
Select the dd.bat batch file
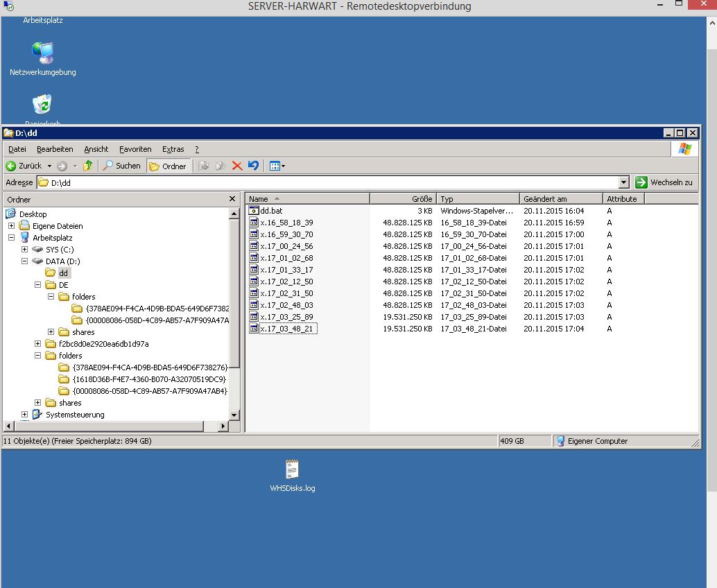(x=270, y=211)
